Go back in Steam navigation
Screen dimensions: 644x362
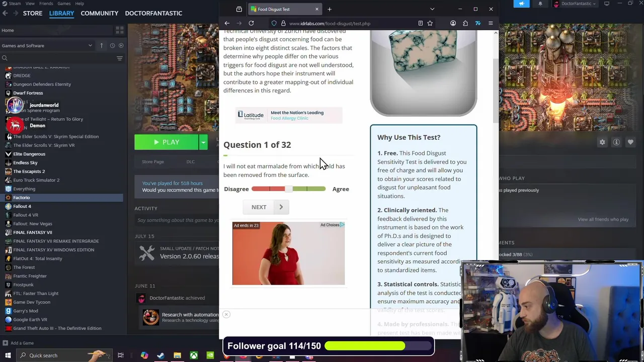point(5,13)
